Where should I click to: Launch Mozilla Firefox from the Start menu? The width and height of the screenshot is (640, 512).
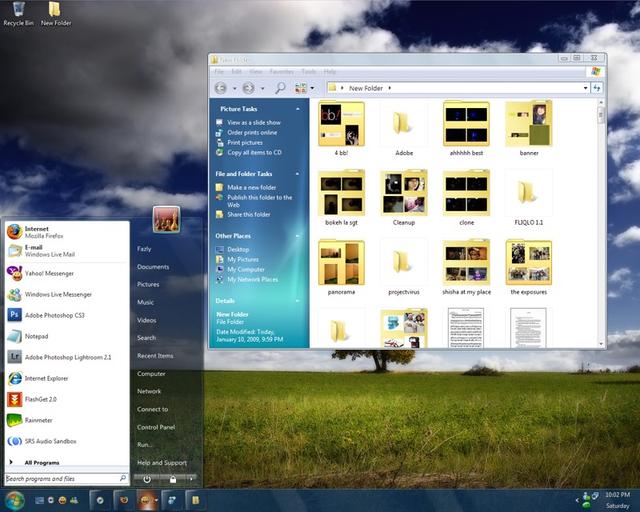click(x=40, y=233)
